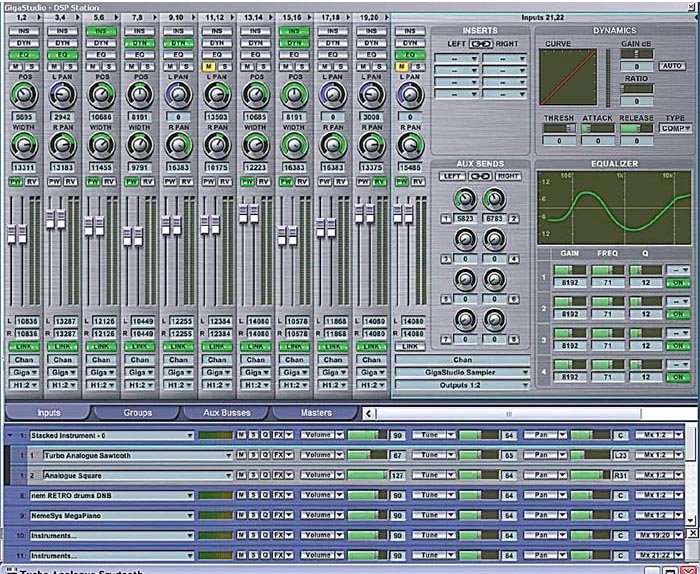
Task: Solo the Turbo Analogue Sawtooth row with S
Action: [253, 455]
